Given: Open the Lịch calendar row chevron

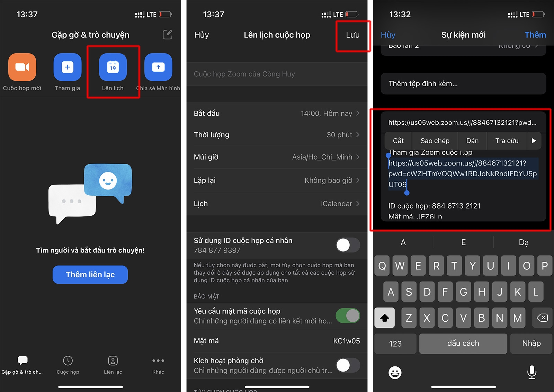Looking at the screenshot, I should pyautogui.click(x=358, y=204).
